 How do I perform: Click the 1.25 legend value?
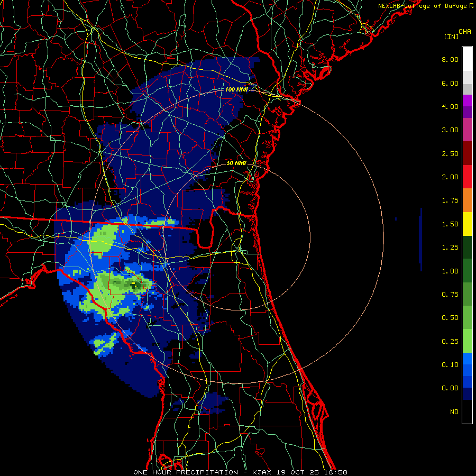coord(450,248)
